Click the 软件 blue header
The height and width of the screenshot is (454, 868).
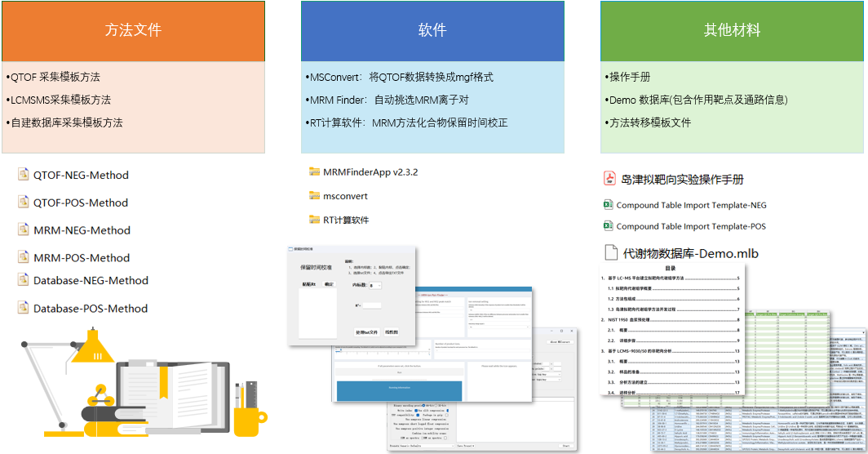pos(432,31)
